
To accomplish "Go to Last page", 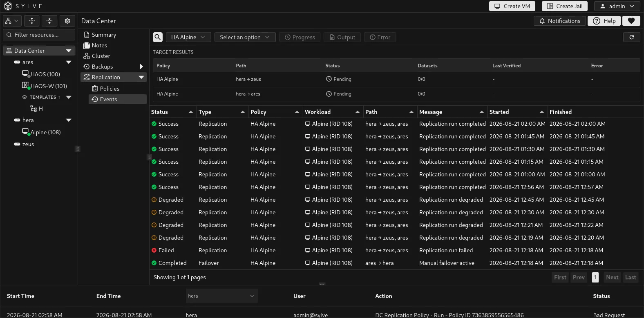I will 631,277.
